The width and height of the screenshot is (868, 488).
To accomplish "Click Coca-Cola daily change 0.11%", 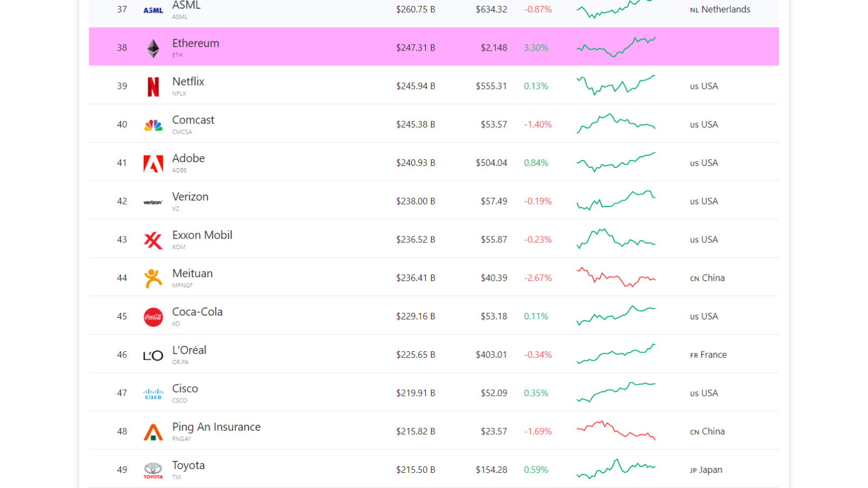I will point(536,316).
